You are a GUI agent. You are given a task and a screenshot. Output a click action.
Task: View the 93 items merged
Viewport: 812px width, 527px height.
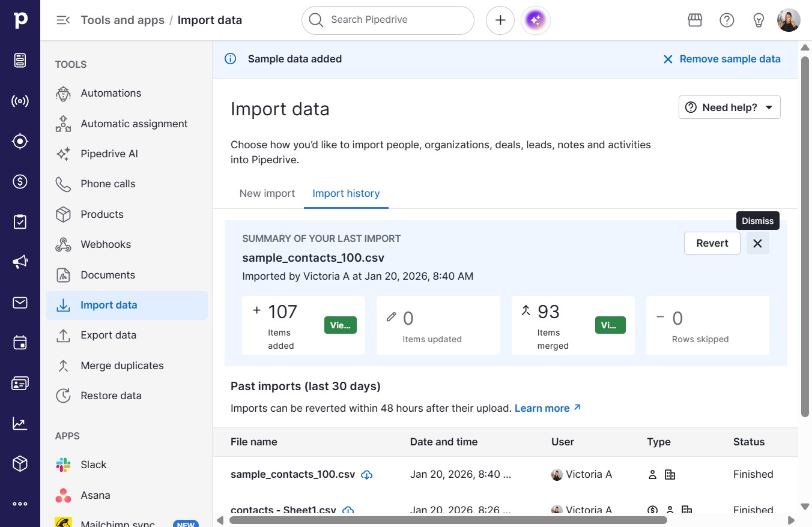pos(610,325)
